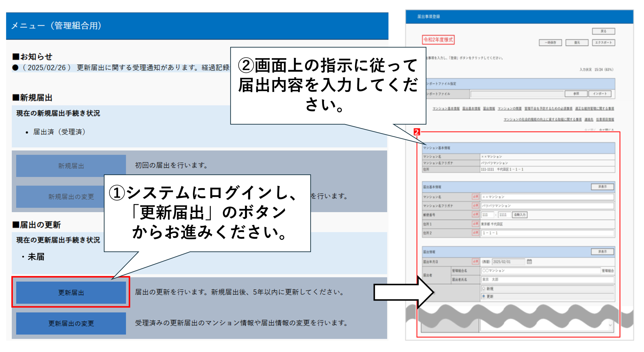This screenshot has width=644, height=352.
Task: Click the 更新届出 button
Action: [71, 292]
